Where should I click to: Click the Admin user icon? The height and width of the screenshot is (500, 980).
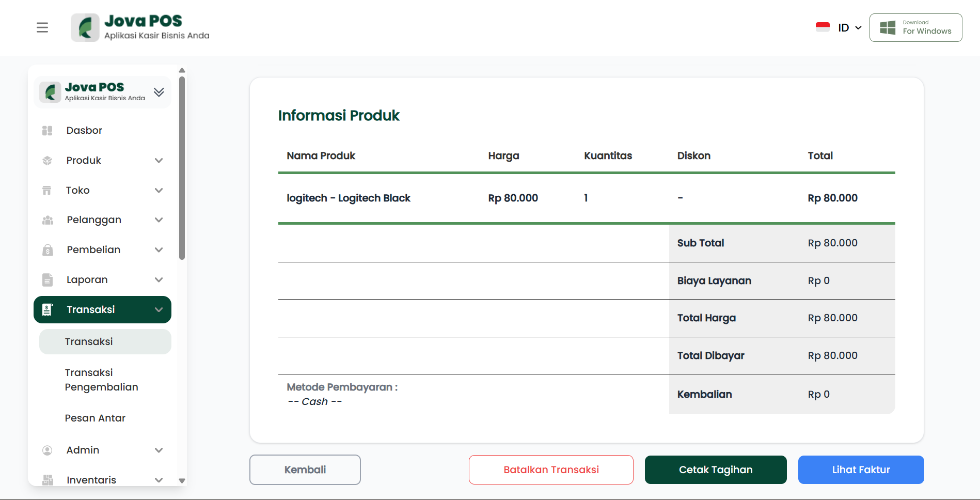pos(48,450)
